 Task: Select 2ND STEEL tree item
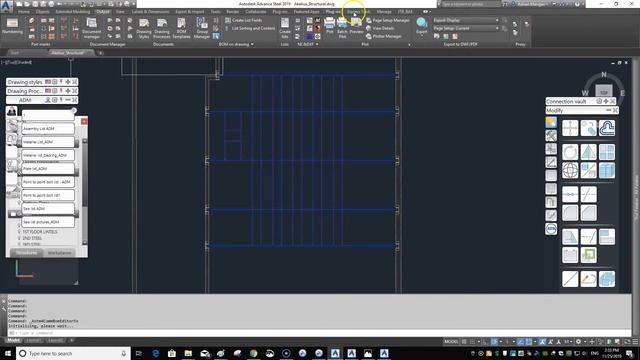[x=32, y=238]
